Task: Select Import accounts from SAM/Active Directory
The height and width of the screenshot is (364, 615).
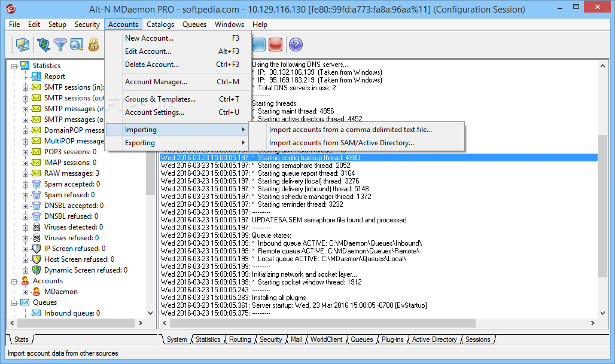Action: point(357,143)
